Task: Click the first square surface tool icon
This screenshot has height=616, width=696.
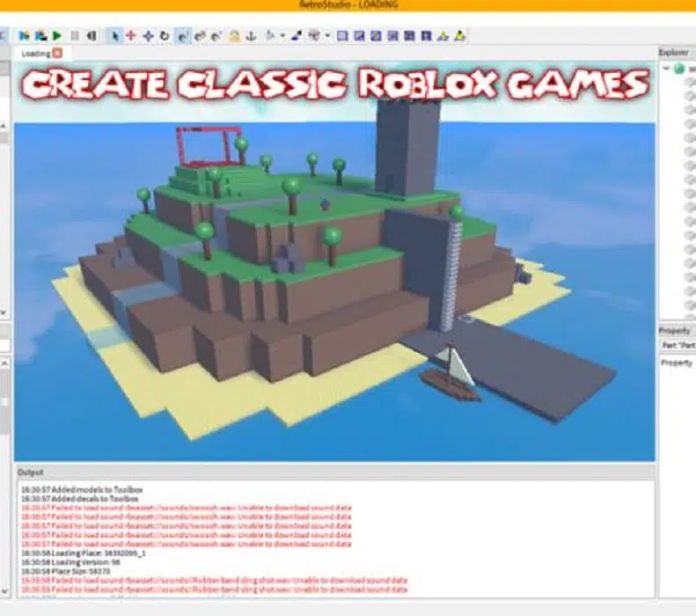Action: (x=342, y=36)
